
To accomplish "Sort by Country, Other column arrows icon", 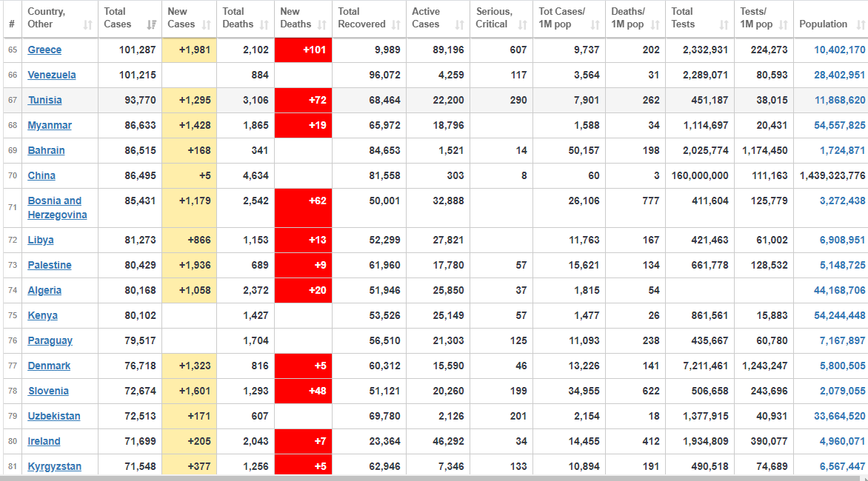I will [x=87, y=25].
